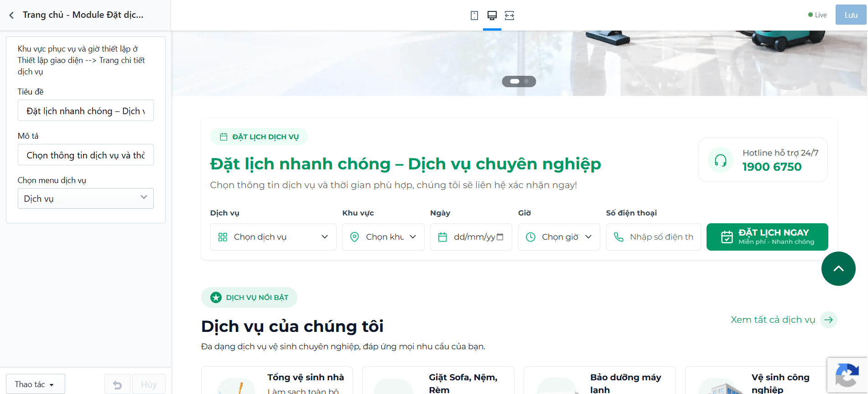Viewport: 868px width, 394px height.
Task: Click the Hotline hỗ trợ 24/7 text
Action: click(780, 153)
